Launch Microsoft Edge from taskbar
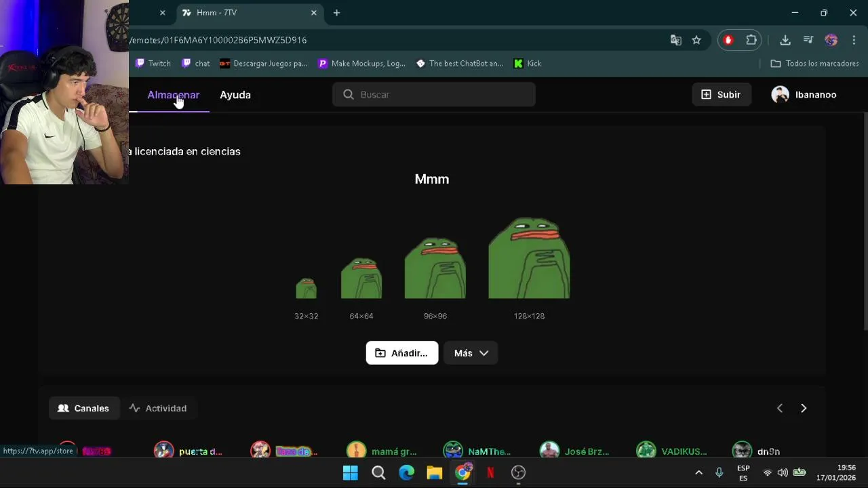This screenshot has height=488, width=868. point(406,472)
